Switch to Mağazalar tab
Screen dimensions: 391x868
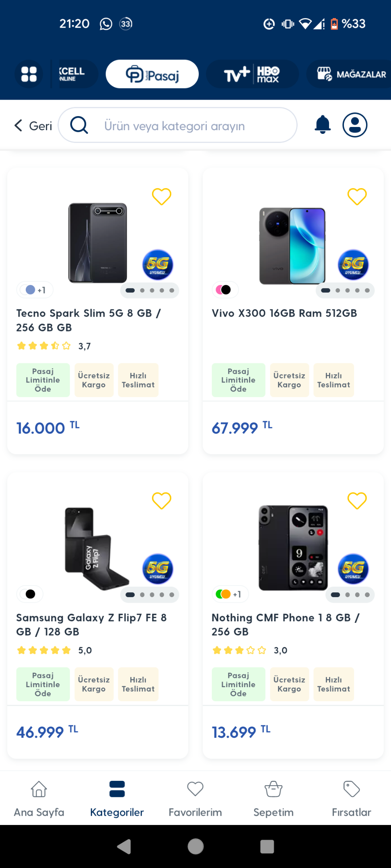(x=349, y=74)
